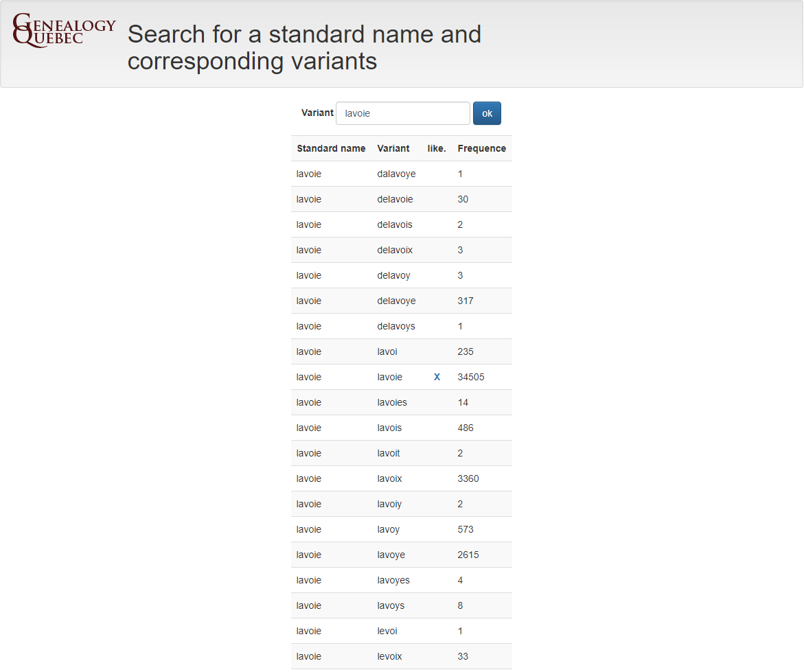
Task: Focus the Variant input field
Action: [402, 113]
